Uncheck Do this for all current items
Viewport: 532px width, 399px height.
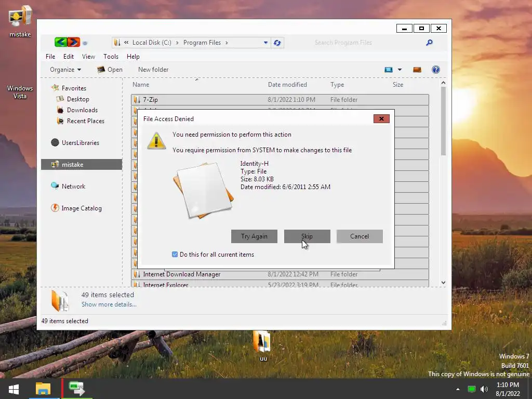tap(175, 255)
